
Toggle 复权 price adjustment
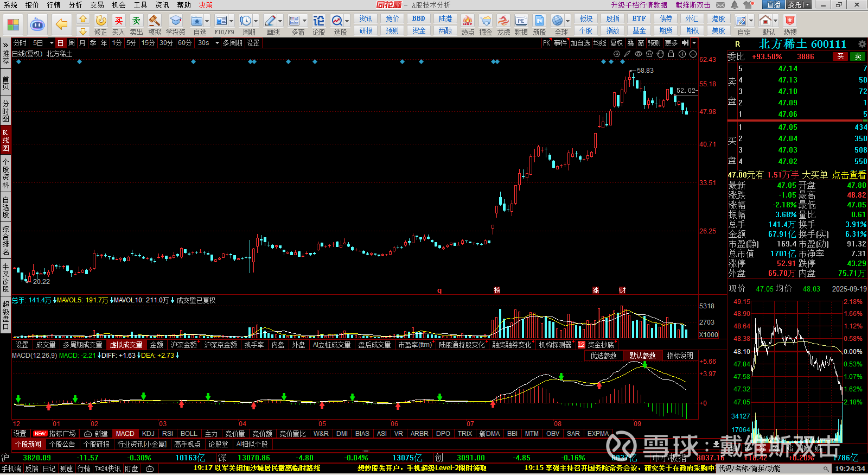pyautogui.click(x=617, y=43)
